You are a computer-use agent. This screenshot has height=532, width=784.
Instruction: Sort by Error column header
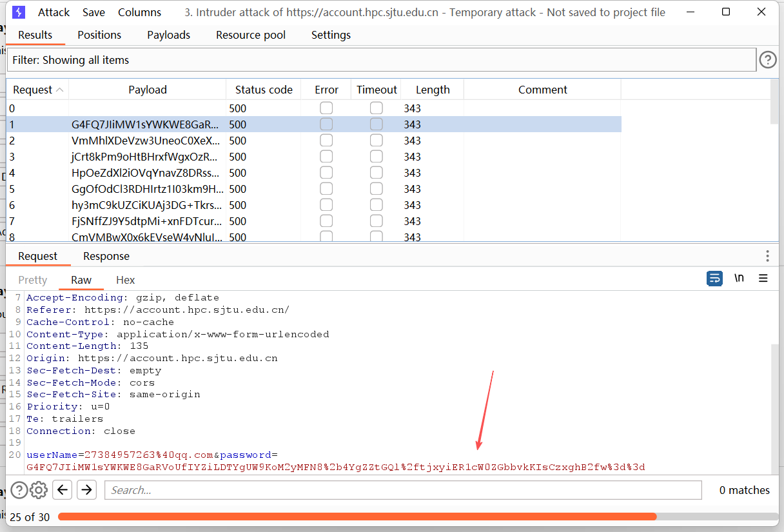[x=326, y=90]
